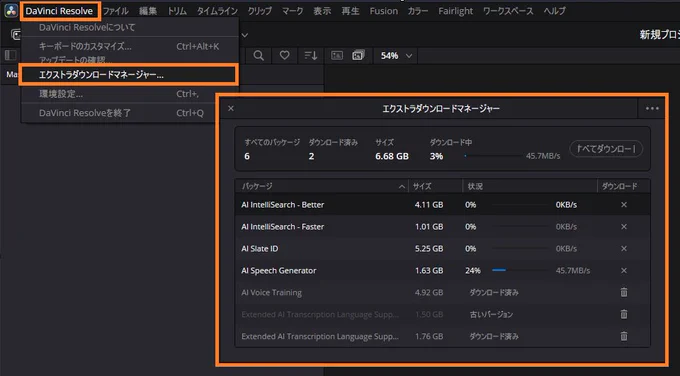Click the overall download progress bar
This screenshot has width=680, height=376.
pos(494,156)
